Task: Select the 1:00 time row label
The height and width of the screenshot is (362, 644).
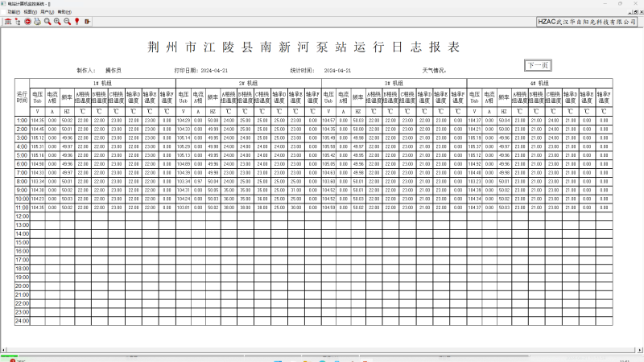Action: tap(23, 121)
